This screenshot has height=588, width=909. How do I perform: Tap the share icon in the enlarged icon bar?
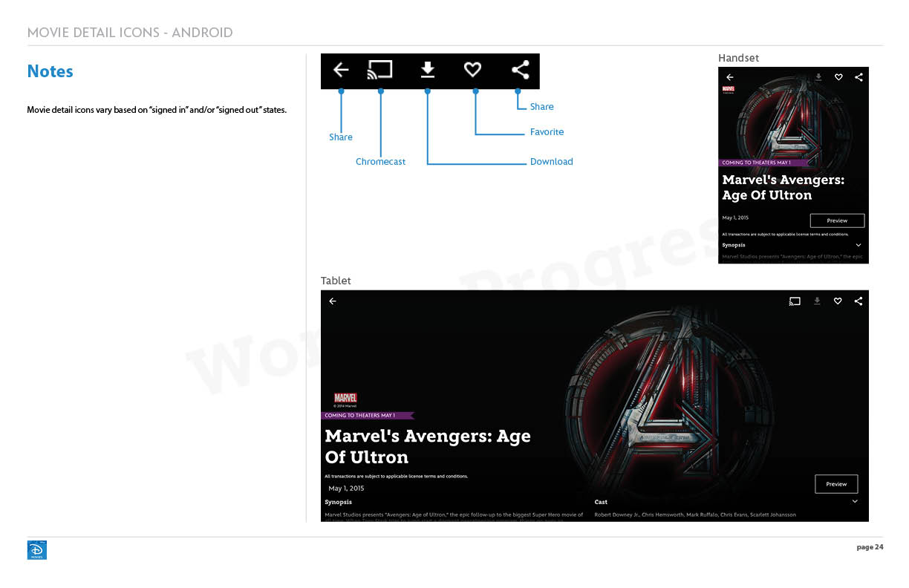[x=521, y=70]
